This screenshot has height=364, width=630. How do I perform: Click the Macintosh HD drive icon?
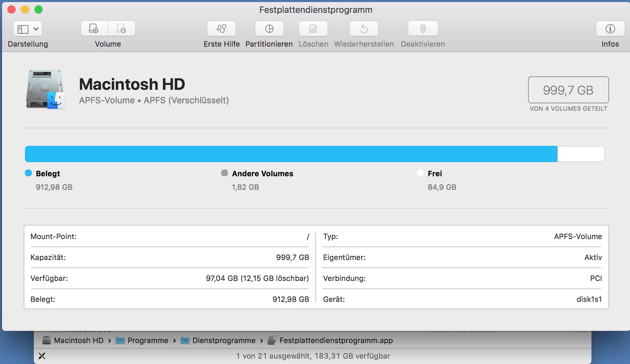click(x=46, y=89)
